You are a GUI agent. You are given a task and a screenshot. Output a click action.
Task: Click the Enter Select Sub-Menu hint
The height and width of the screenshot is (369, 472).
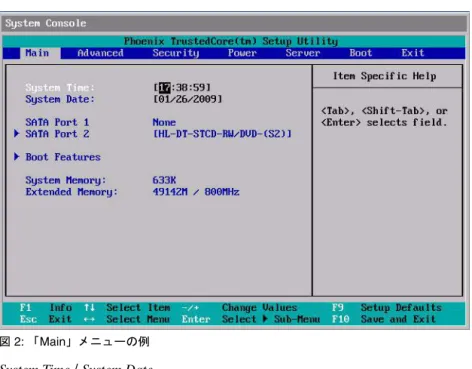point(251,319)
